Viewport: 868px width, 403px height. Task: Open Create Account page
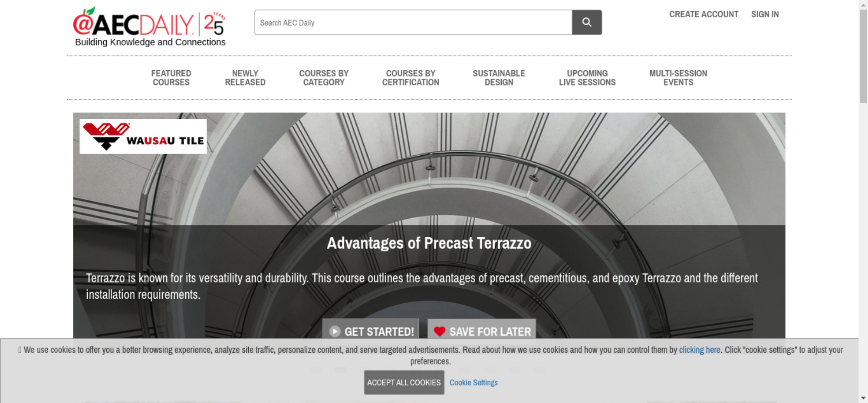click(704, 14)
